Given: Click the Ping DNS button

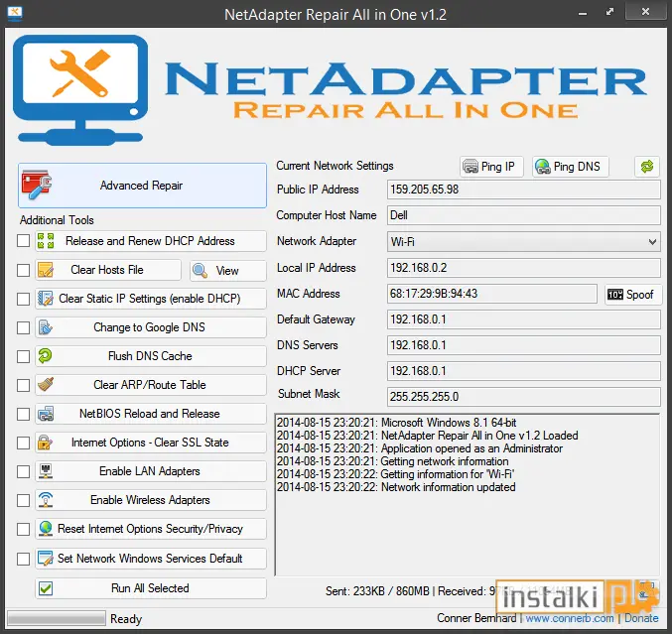Looking at the screenshot, I should pos(571,167).
